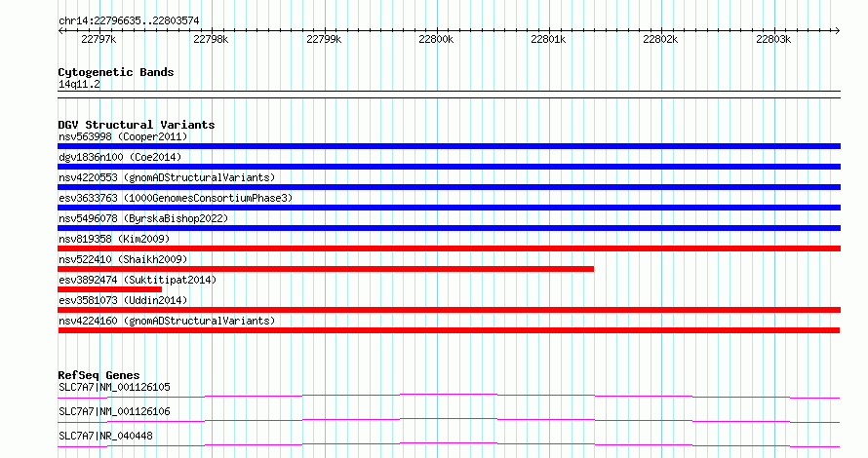
Task: Open nsv522410 (Shaikh2009) label
Action: (123, 259)
